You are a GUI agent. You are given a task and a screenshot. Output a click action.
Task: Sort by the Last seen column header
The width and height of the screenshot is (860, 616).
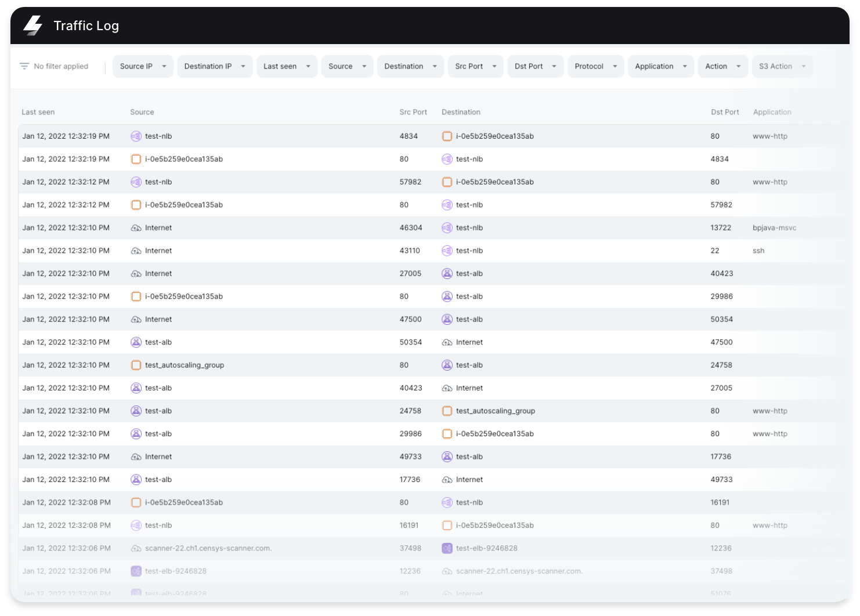coord(38,112)
